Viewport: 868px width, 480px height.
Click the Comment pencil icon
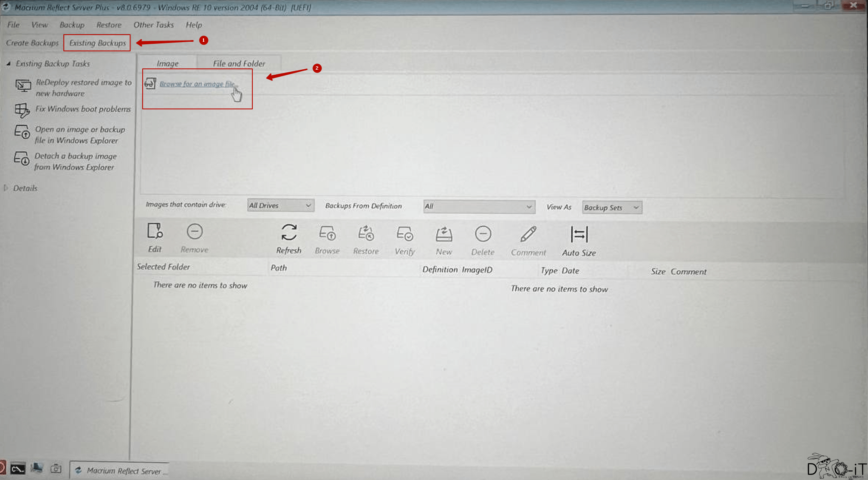tap(528, 235)
